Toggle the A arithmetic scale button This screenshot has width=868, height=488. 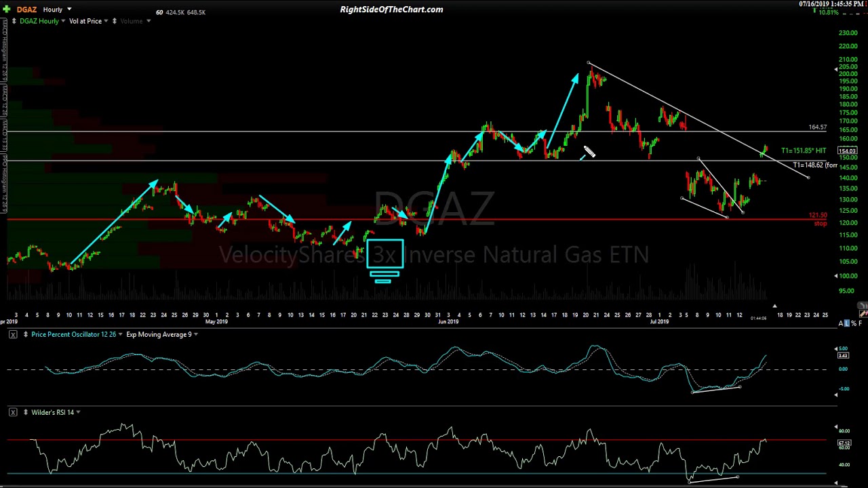842,323
